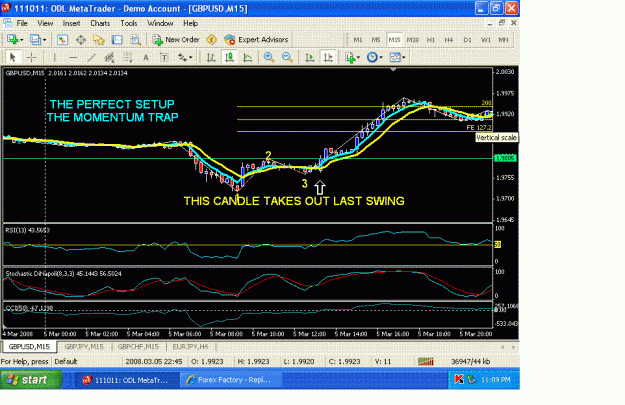Select the GBPUSD,M15 chart tab
625x405 pixels.
(29, 346)
